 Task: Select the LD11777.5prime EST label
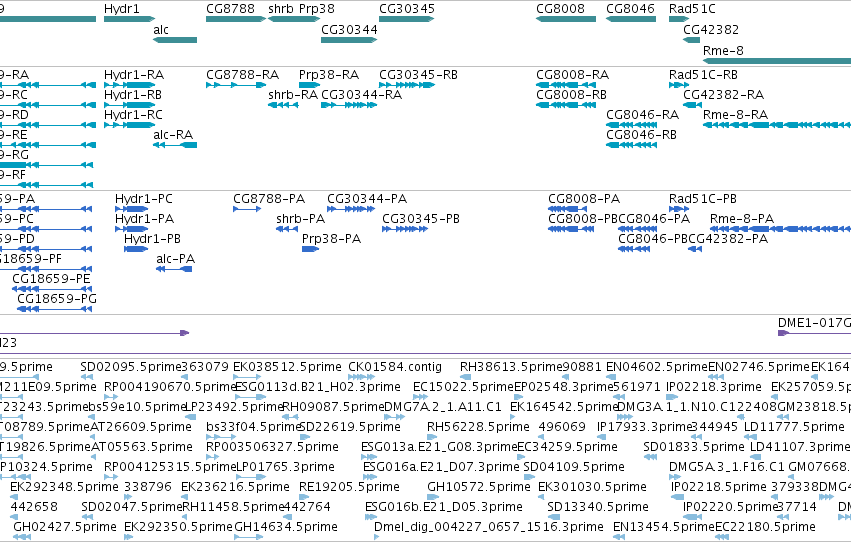click(794, 426)
